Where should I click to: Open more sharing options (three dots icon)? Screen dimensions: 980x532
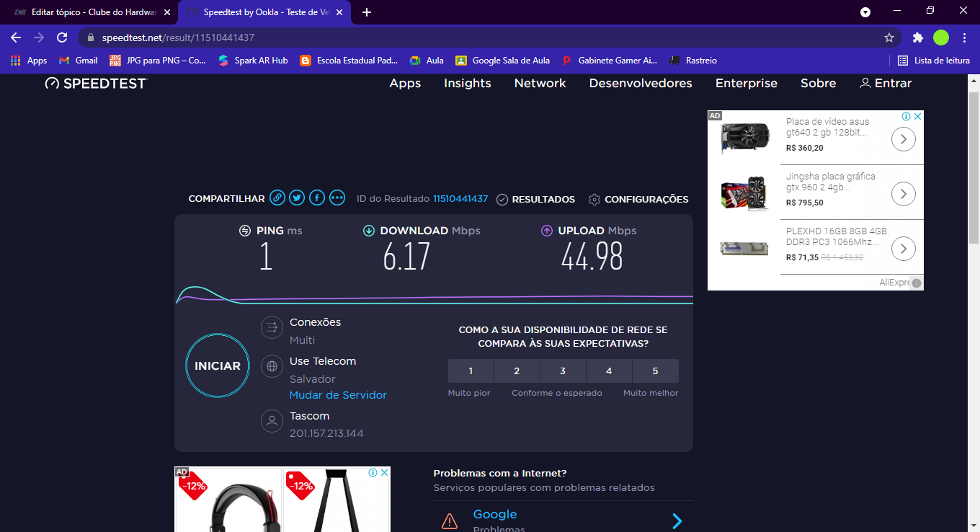(x=337, y=198)
